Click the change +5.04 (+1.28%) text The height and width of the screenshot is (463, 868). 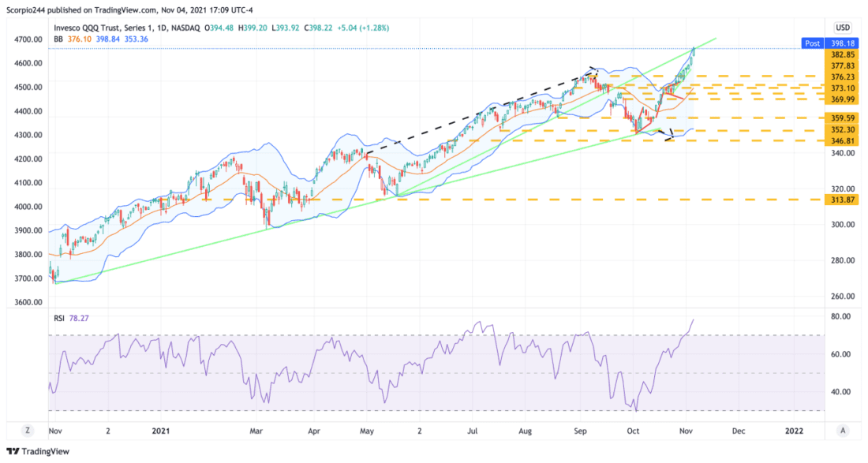point(363,28)
